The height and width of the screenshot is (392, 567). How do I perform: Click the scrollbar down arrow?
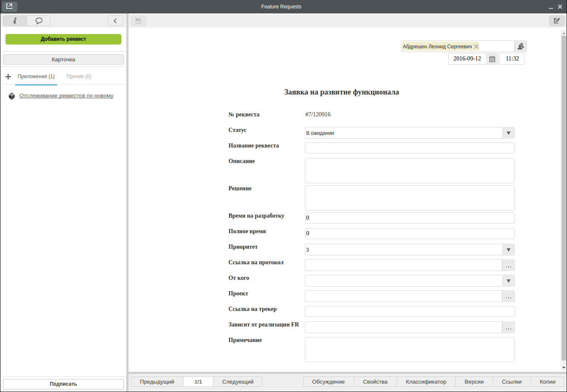564,368
